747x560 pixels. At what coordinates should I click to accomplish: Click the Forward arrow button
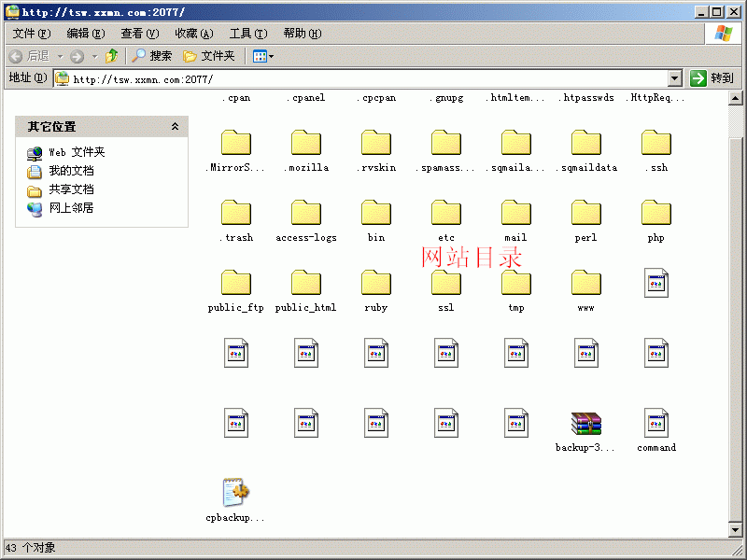[x=77, y=57]
